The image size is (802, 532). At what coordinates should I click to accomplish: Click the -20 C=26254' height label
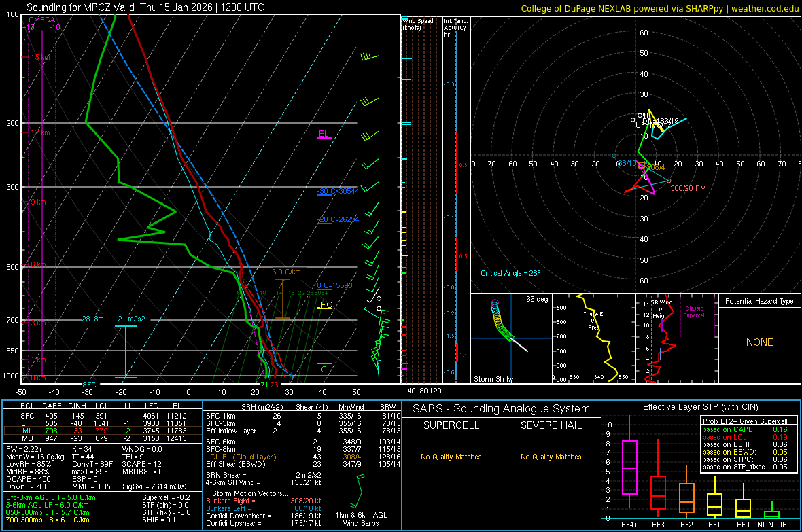click(x=338, y=219)
